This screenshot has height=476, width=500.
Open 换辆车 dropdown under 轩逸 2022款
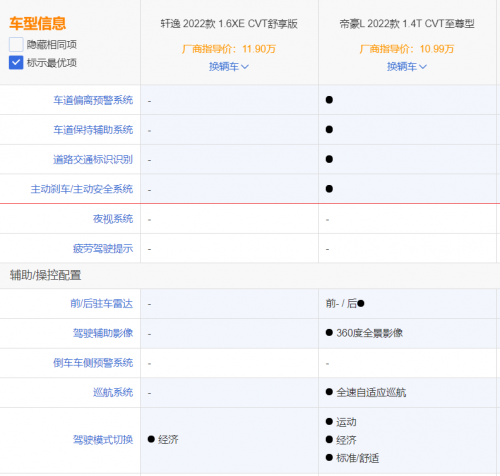pos(229,67)
